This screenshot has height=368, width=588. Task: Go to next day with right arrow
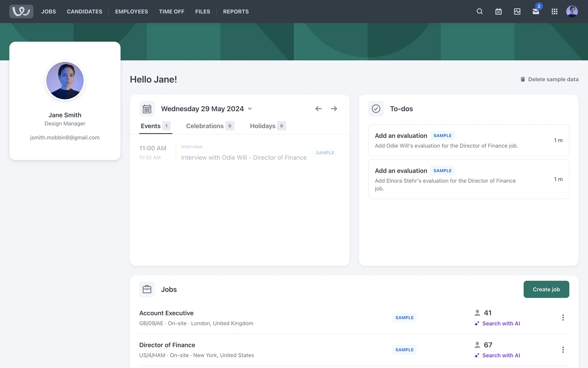click(x=334, y=109)
